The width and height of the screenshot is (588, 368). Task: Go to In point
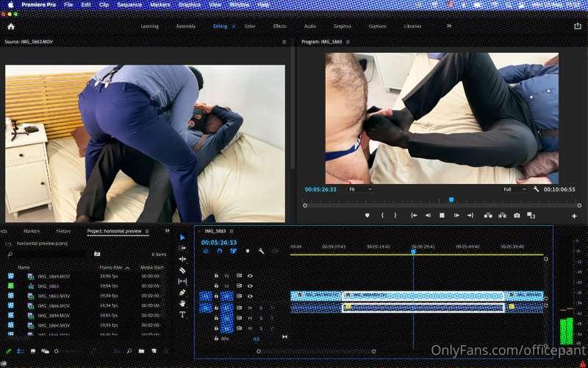414,216
